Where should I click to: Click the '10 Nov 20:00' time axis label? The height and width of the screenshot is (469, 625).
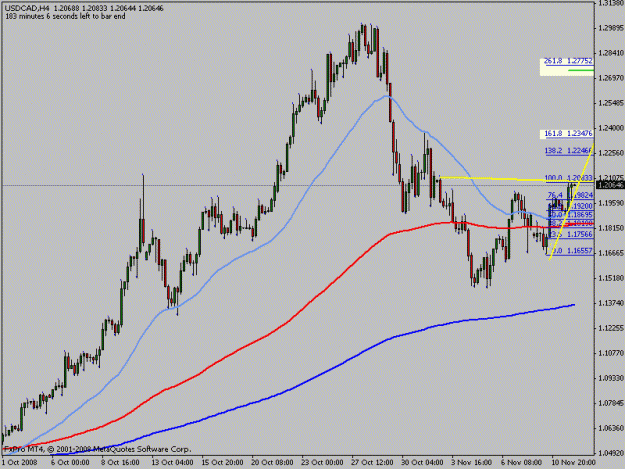574,463
